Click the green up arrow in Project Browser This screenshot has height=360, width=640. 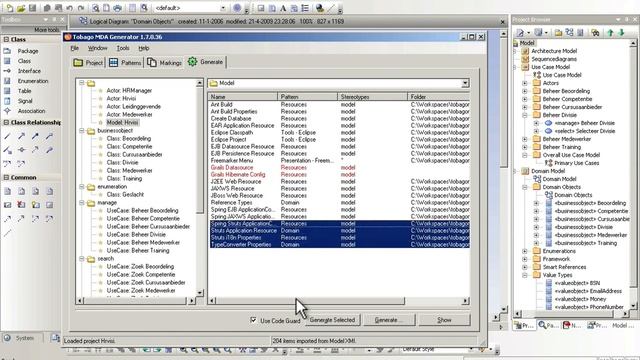(611, 33)
